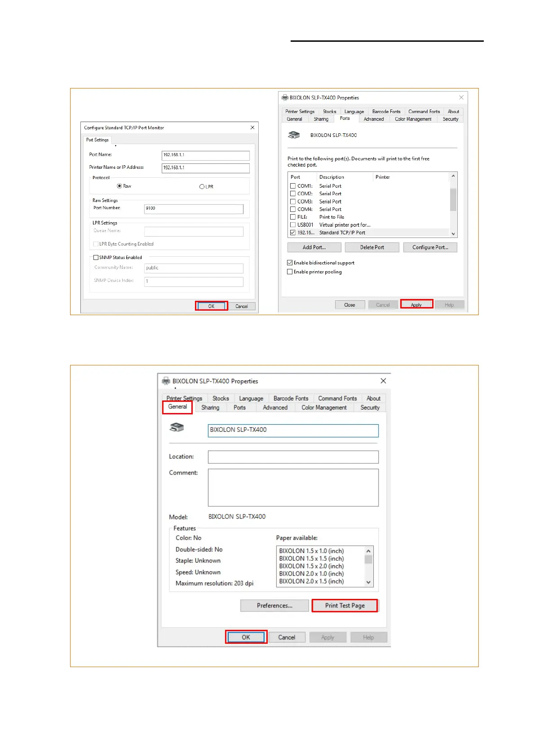The height and width of the screenshot is (756, 535).
Task: Click Cancel in the TCP/IP Port Monitor dialog
Action: [x=242, y=306]
